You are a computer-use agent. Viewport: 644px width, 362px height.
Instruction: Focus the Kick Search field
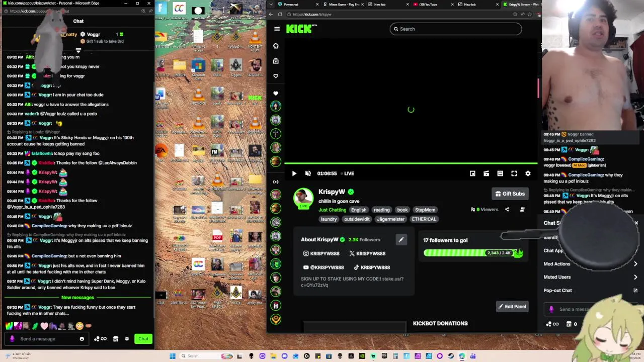(x=456, y=29)
